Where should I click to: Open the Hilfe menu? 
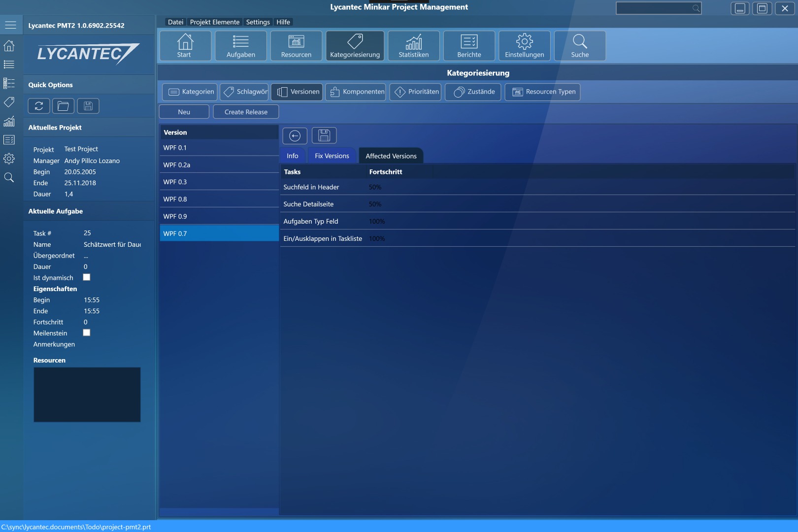(283, 22)
